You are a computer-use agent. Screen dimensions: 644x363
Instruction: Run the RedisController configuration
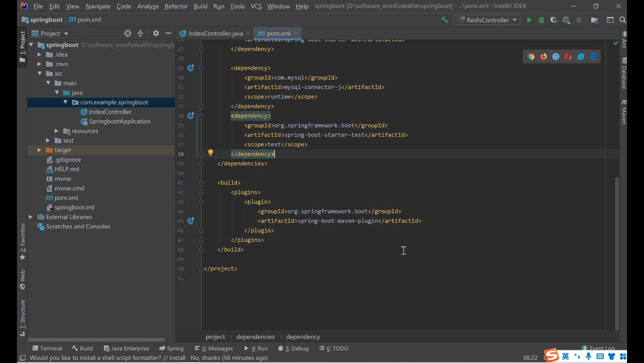(x=529, y=20)
